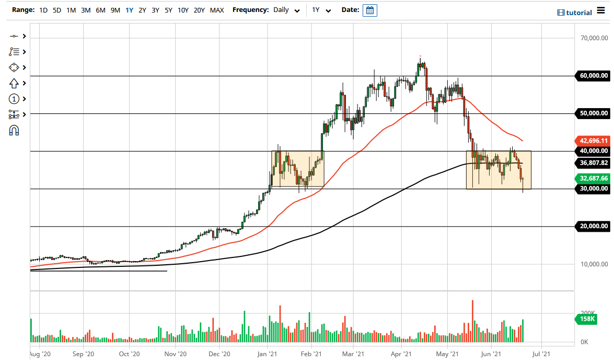This screenshot has width=614, height=364.
Task: Open the Fibonacci annotation tool
Action: point(14,52)
